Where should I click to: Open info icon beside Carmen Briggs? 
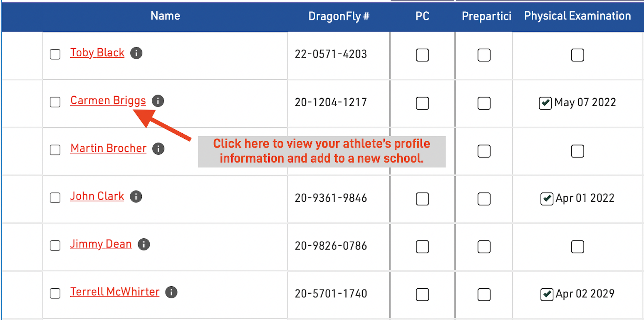158,101
